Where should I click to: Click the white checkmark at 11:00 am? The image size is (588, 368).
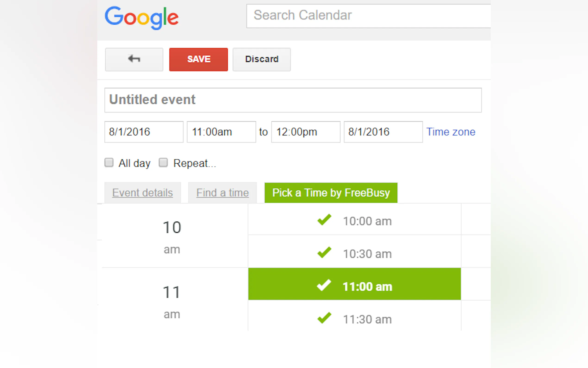click(x=324, y=285)
